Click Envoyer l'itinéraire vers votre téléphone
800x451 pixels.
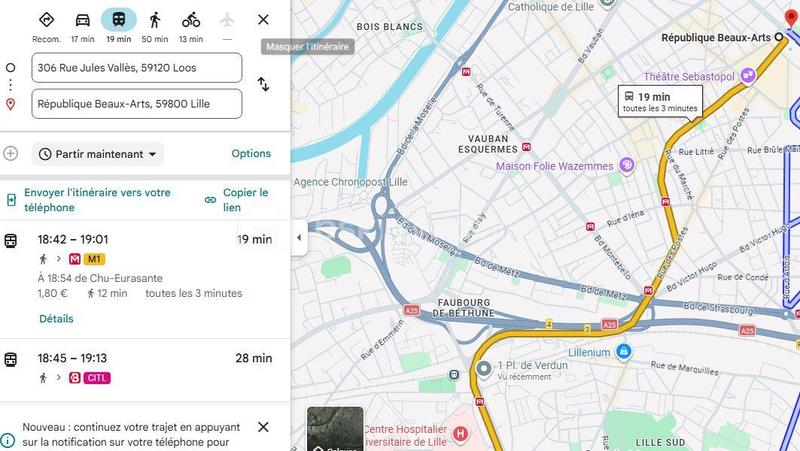[97, 200]
